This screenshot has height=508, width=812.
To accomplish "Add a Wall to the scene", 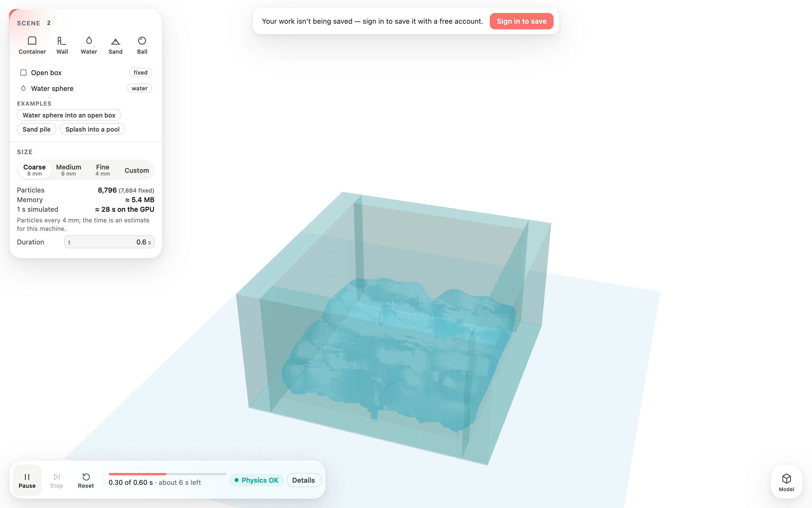I will click(62, 45).
